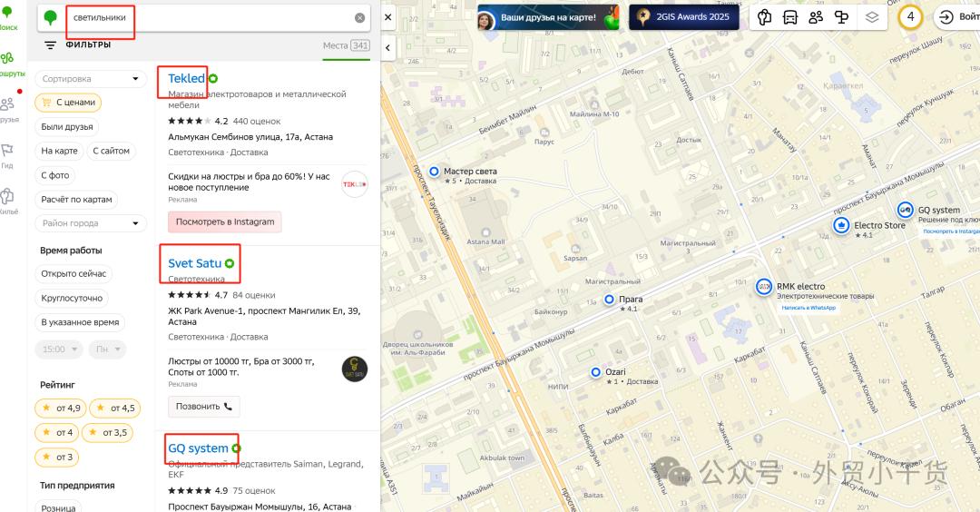
Task: Open the Svet Satu listing link
Action: (194, 263)
